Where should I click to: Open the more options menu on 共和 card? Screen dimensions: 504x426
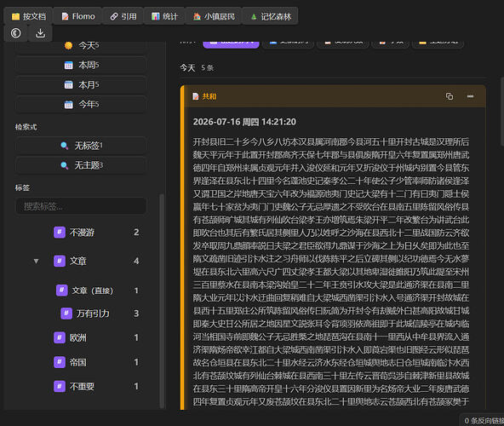[470, 96]
